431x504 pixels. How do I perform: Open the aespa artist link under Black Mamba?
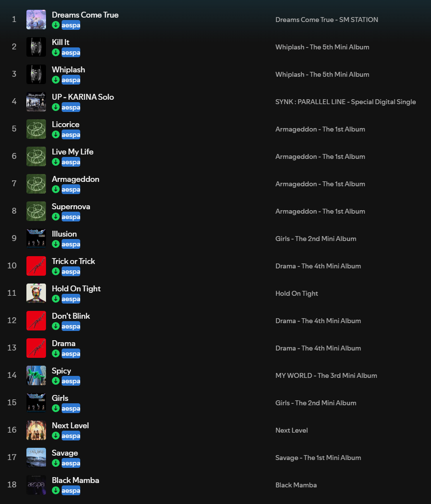[x=71, y=490]
